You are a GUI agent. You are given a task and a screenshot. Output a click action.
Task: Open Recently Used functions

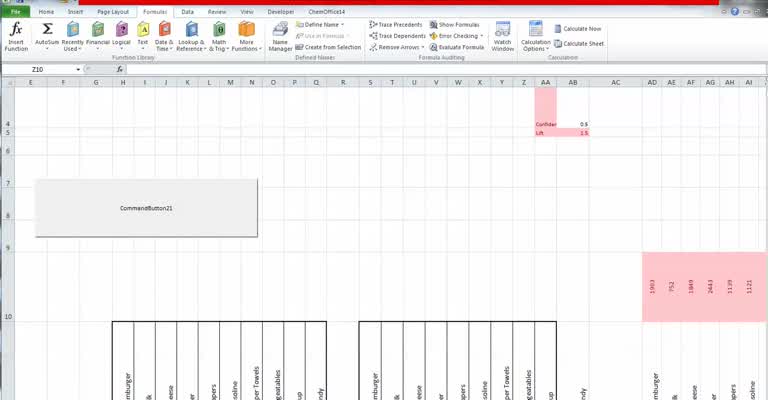coord(72,36)
